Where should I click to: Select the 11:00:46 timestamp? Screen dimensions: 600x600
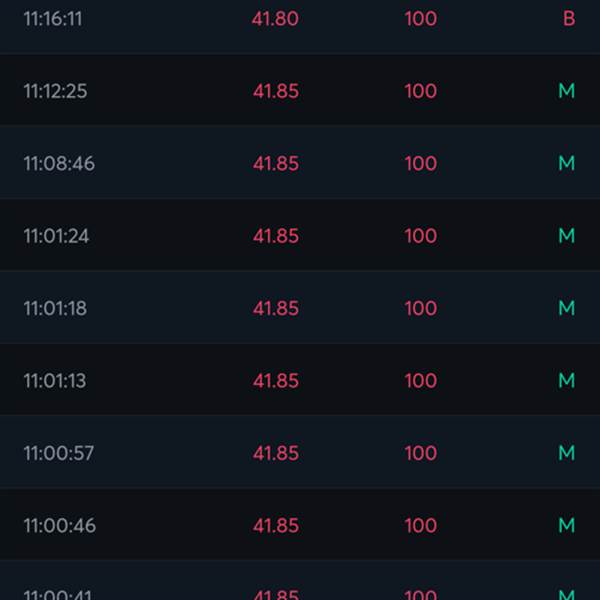pos(60,525)
